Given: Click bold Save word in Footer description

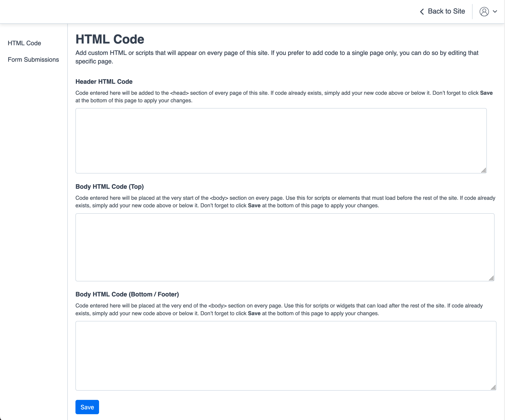Looking at the screenshot, I should [254, 313].
